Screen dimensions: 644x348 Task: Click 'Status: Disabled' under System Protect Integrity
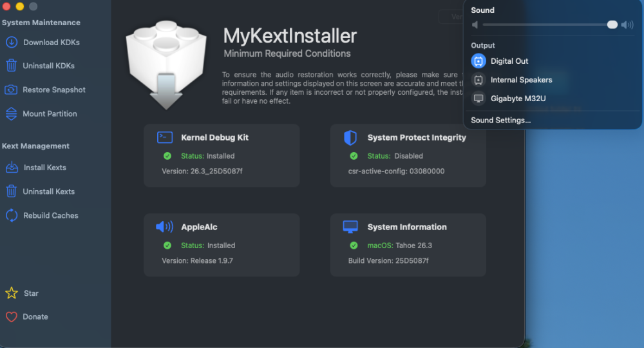[395, 156]
